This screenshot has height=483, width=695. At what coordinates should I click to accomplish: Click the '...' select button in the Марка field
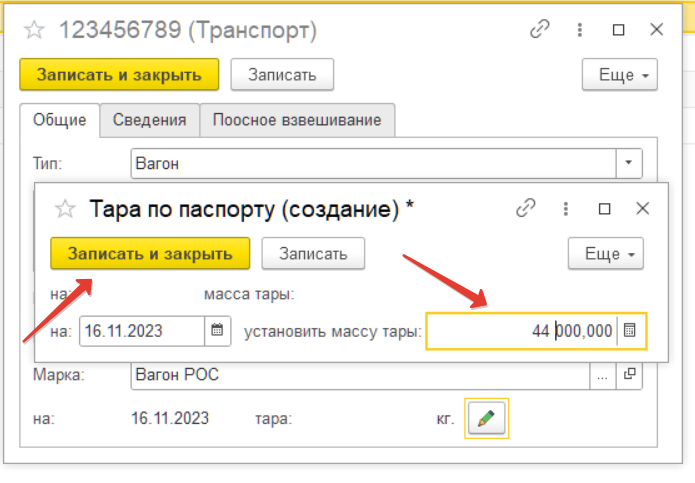602,376
